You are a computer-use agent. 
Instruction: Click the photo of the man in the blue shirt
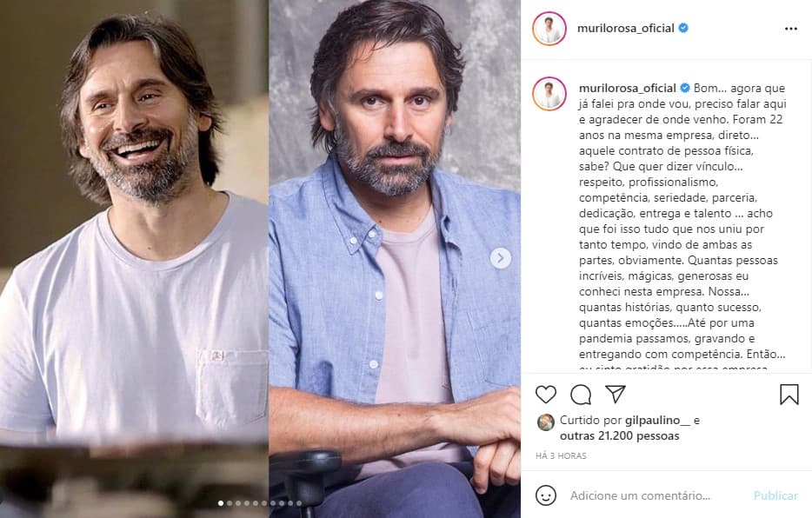point(395,259)
